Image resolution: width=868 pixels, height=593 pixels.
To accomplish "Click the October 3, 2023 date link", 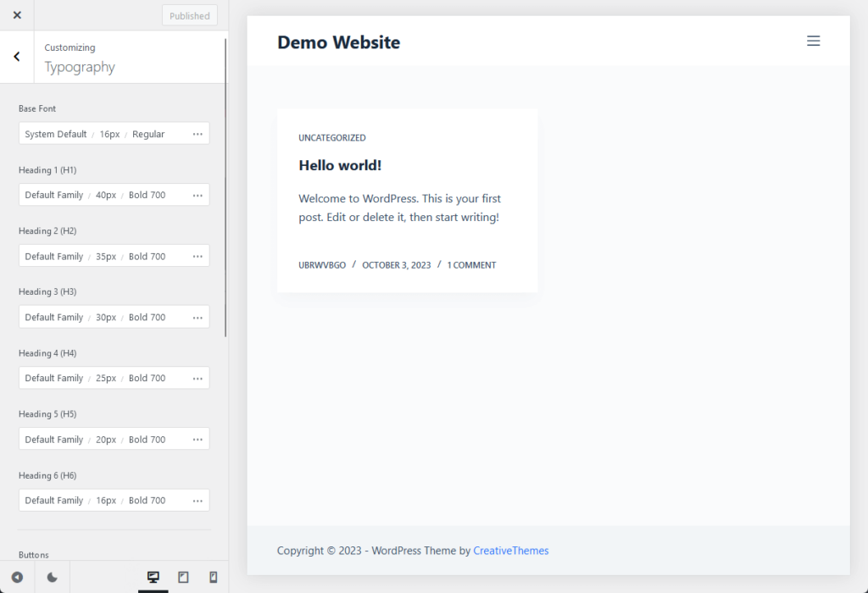I will 397,265.
